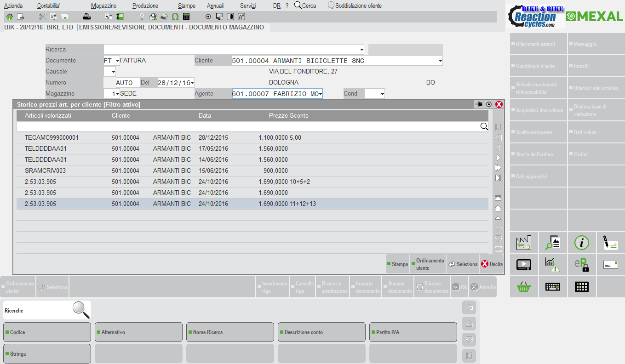
Task: Open the Magazzino menu
Action: (x=103, y=6)
